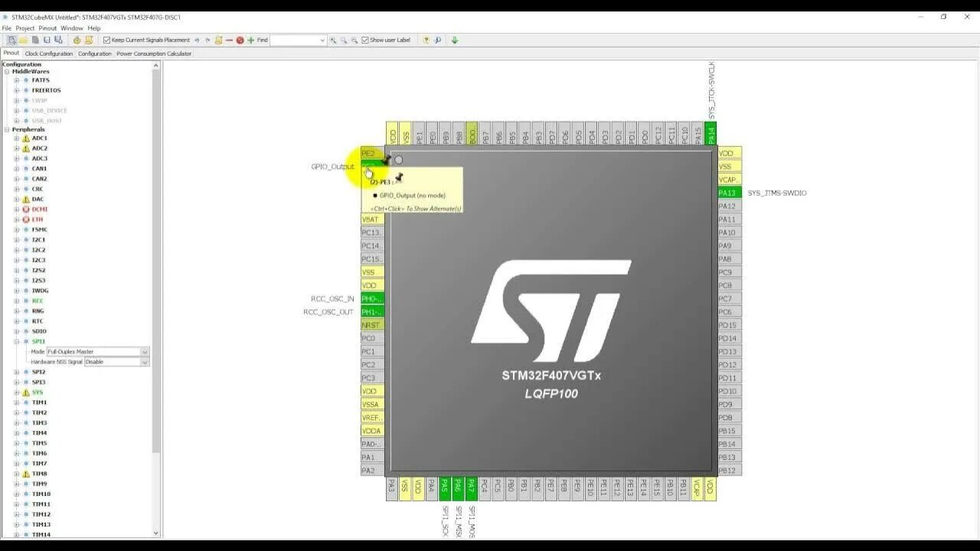
Task: Collapse the Peripherals tree node
Action: 7,129
